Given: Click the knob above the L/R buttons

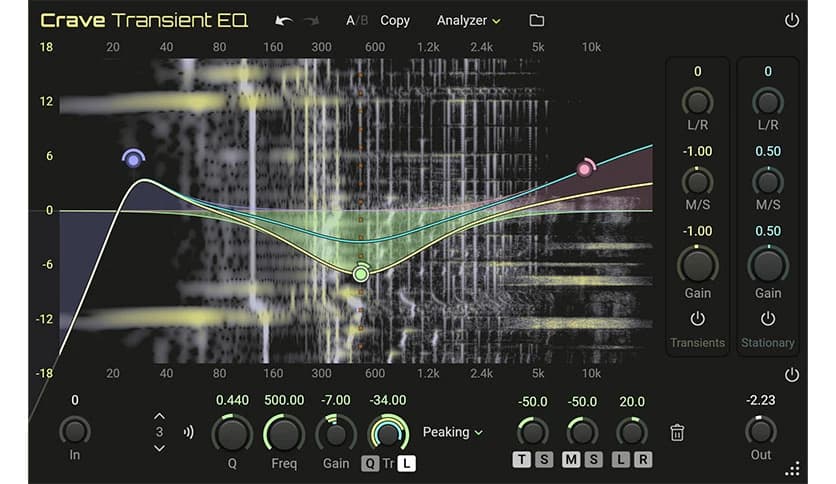Looking at the screenshot, I should 632,432.
